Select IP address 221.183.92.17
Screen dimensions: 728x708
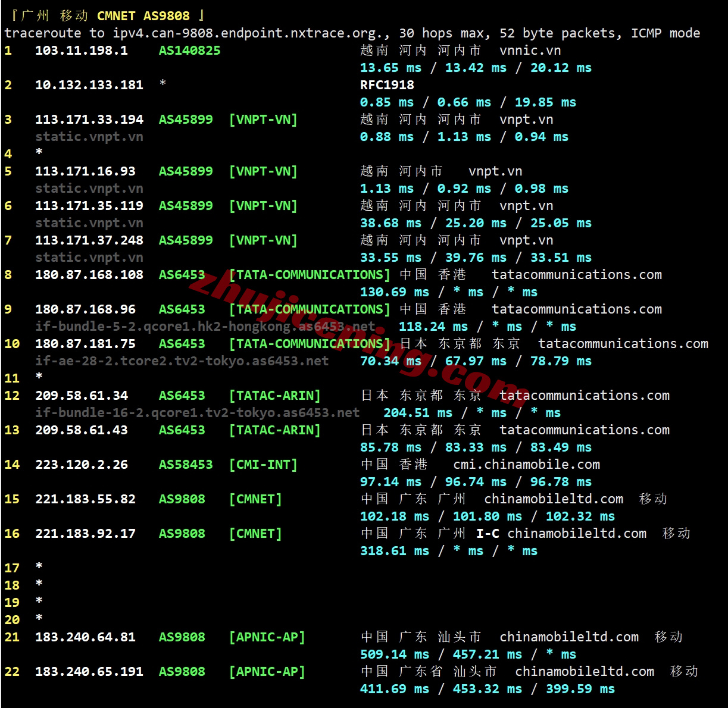86,534
